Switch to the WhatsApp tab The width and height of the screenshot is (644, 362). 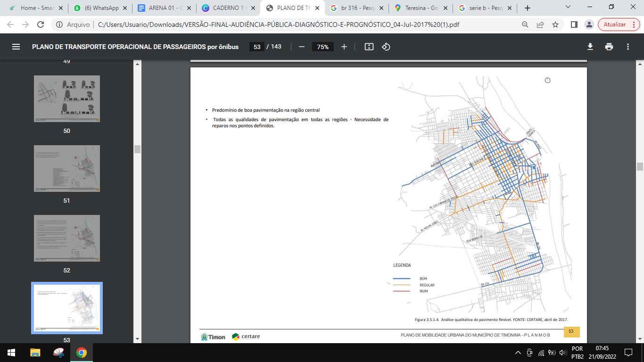(100, 8)
